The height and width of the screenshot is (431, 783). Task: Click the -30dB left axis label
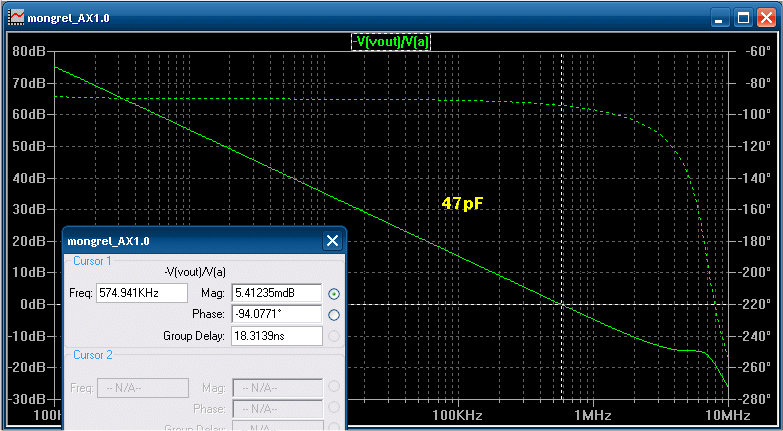[26, 399]
